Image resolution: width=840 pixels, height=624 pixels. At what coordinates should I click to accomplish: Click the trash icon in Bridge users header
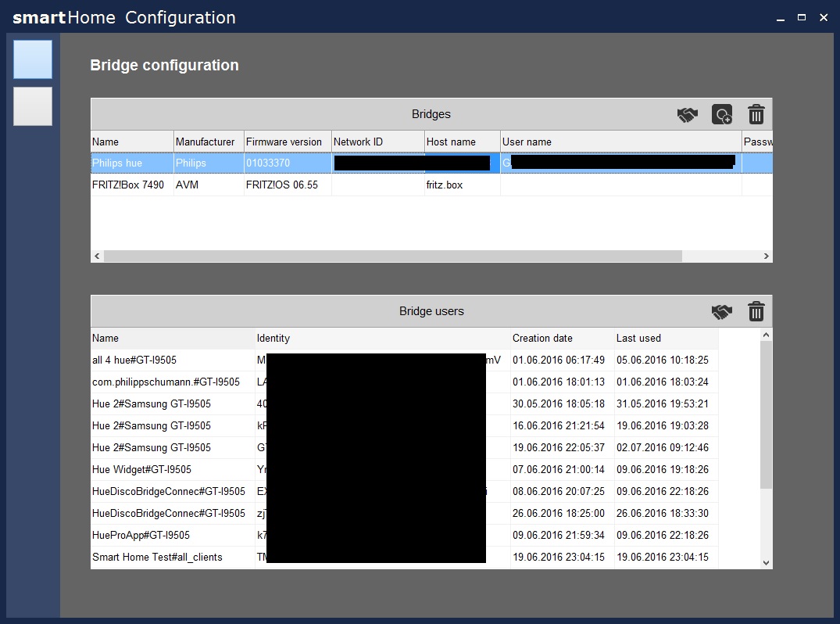click(x=756, y=312)
